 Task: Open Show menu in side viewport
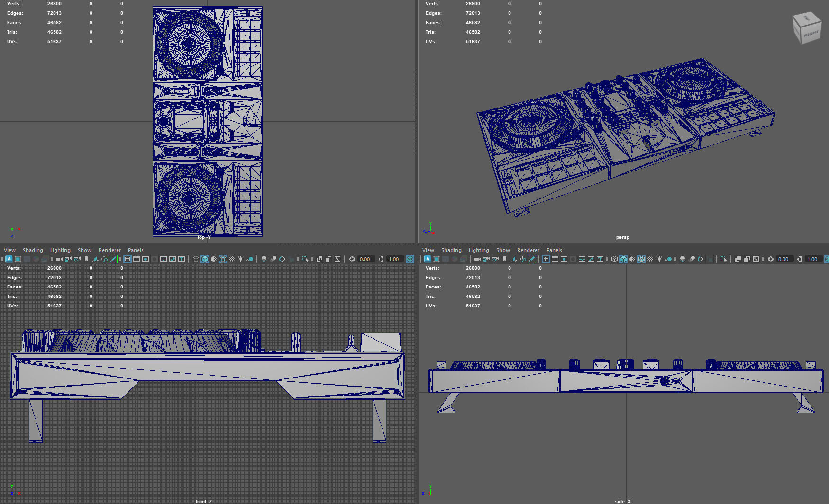click(x=503, y=250)
